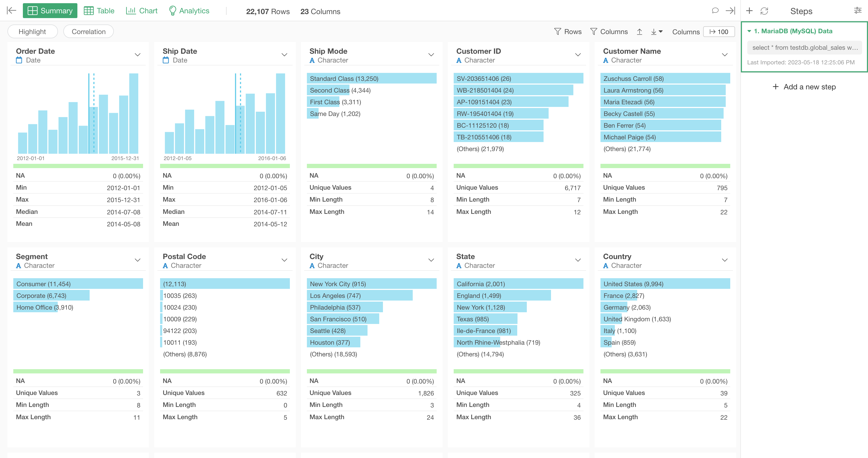This screenshot has width=868, height=458.
Task: Select the Los Angeles (747) city bar
Action: [x=359, y=295]
